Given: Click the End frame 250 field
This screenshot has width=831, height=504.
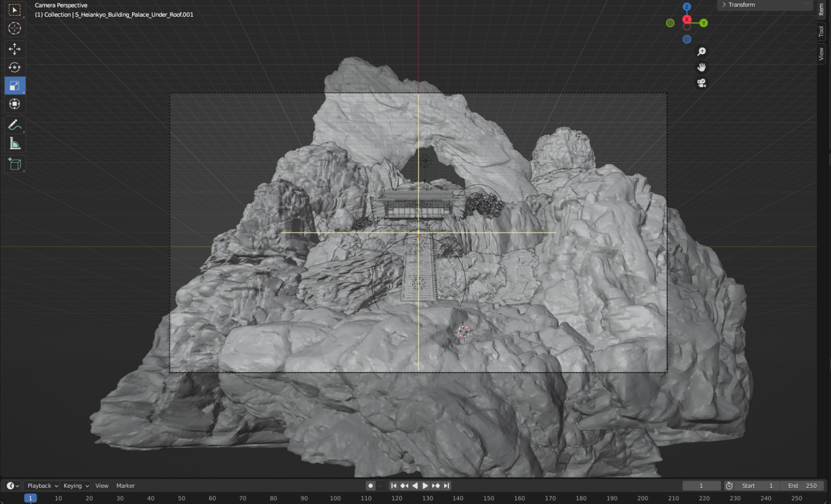Looking at the screenshot, I should click(x=803, y=486).
